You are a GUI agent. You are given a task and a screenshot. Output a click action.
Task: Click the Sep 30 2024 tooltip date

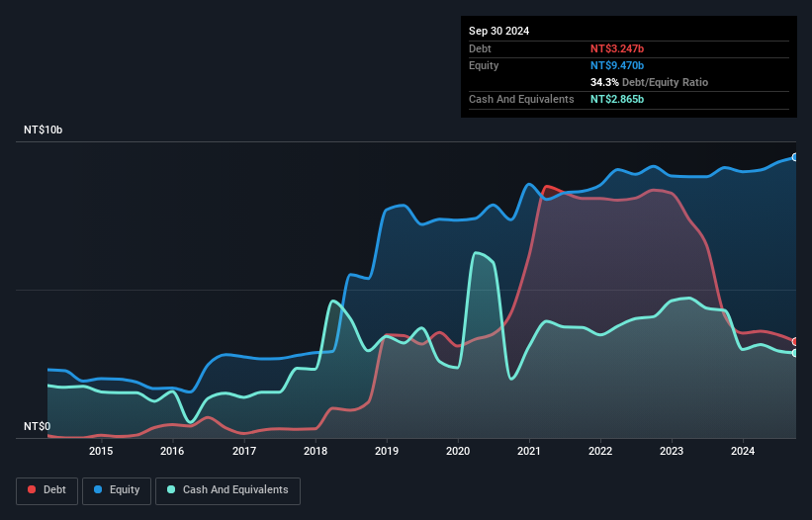click(x=498, y=31)
